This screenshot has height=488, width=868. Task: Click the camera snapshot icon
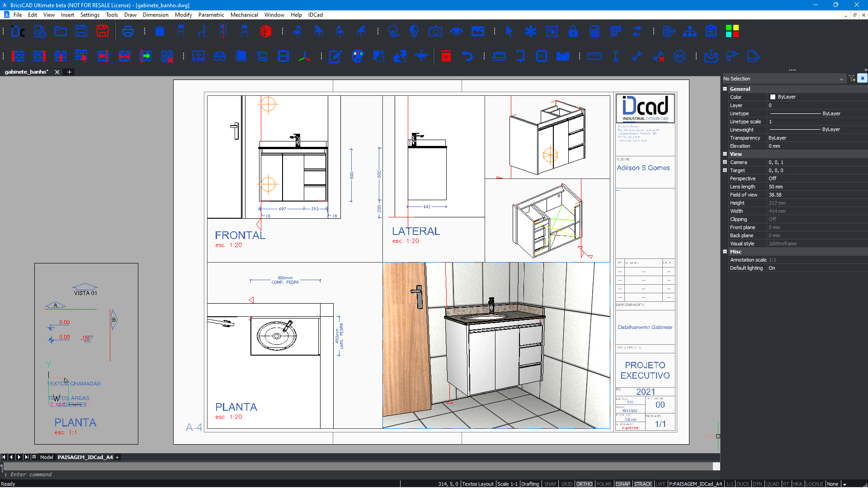435,31
